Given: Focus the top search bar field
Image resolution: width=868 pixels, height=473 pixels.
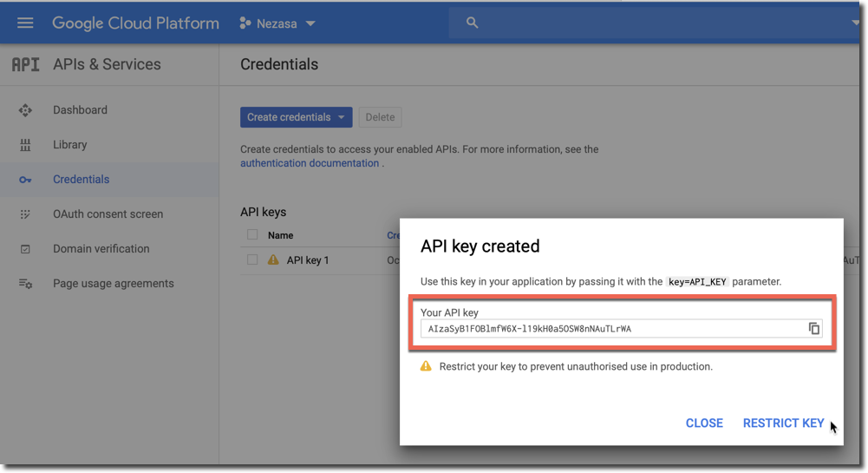Looking at the screenshot, I should point(653,23).
